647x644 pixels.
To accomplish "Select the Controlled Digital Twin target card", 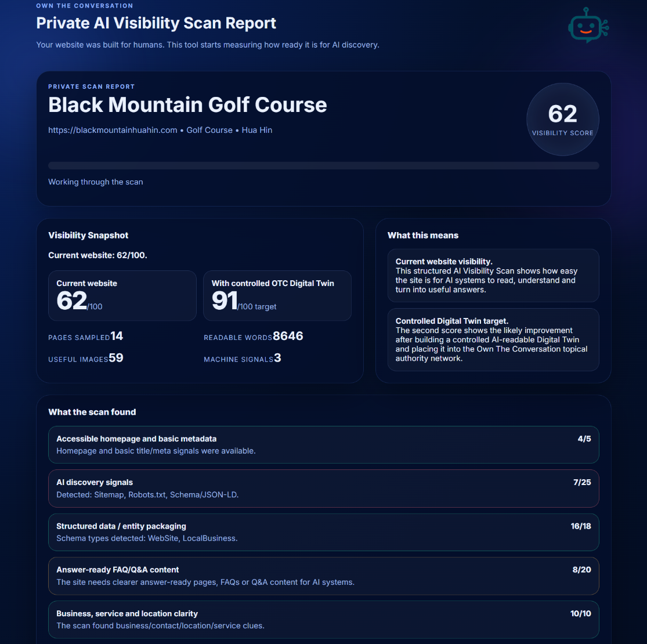I will (493, 339).
